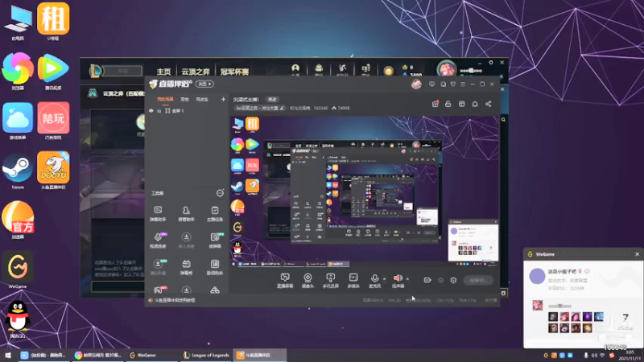Image resolution: width=644 pixels, height=362 pixels.
Task: Add a camera source
Action: click(308, 281)
